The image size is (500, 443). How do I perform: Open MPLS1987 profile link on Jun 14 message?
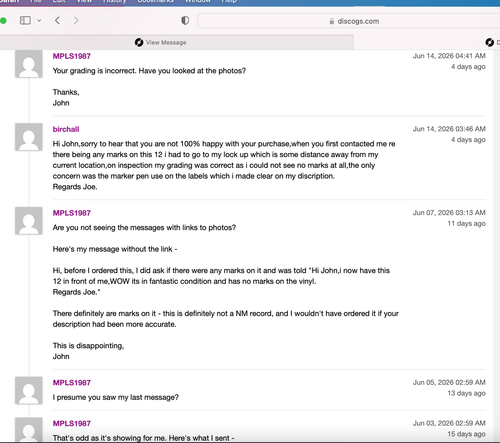(x=72, y=56)
